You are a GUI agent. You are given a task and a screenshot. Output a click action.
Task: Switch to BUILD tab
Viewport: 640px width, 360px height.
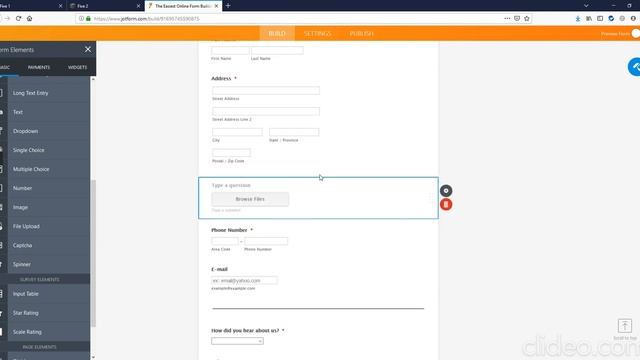pos(277,33)
